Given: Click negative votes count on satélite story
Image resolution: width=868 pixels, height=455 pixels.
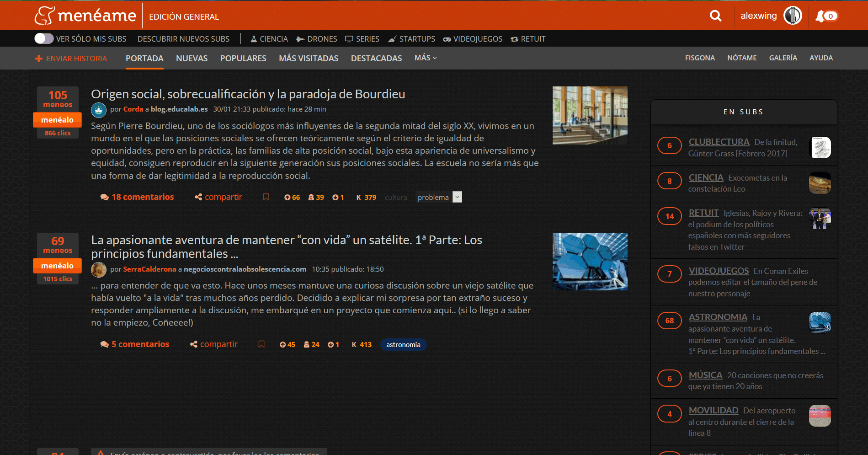Looking at the screenshot, I should (x=334, y=345).
